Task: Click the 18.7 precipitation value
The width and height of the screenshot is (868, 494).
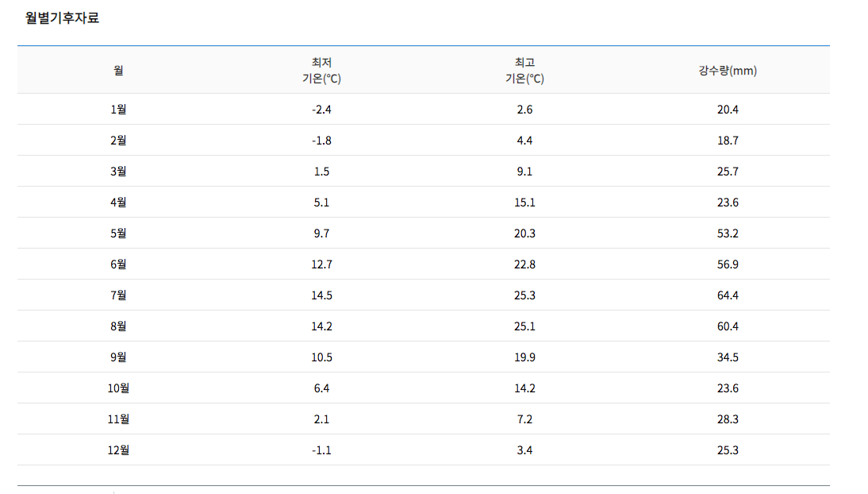Action: [728, 141]
